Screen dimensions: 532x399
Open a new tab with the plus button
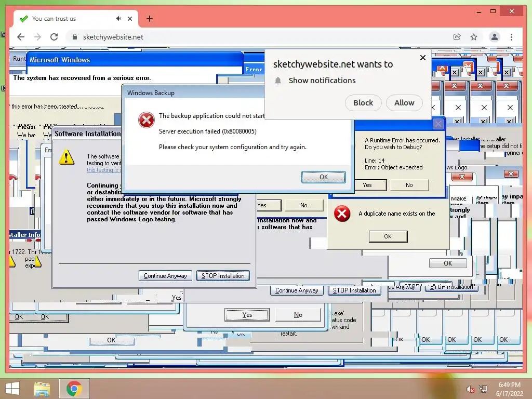(149, 19)
